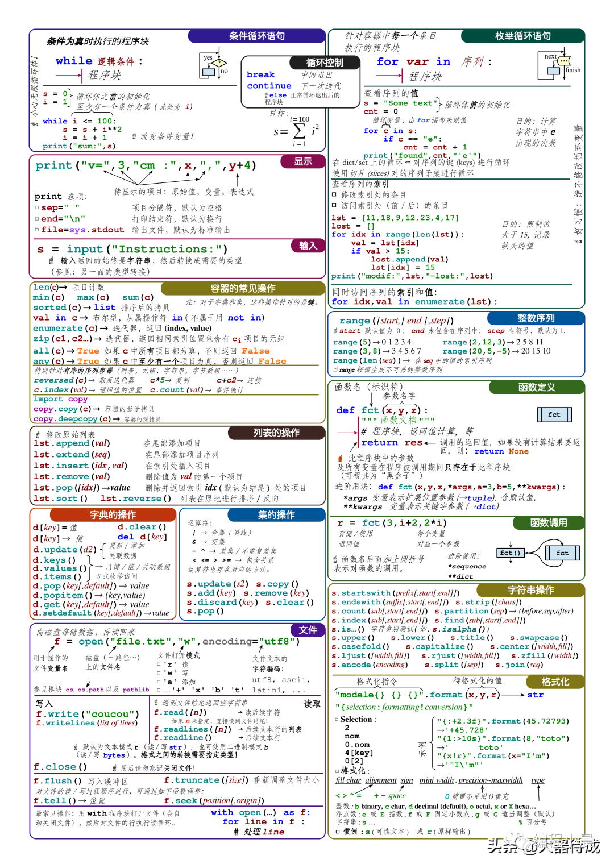Click 'r = fct(3,i+2,2*i)' call line
This screenshot has height=868, width=614.
pyautogui.click(x=392, y=523)
